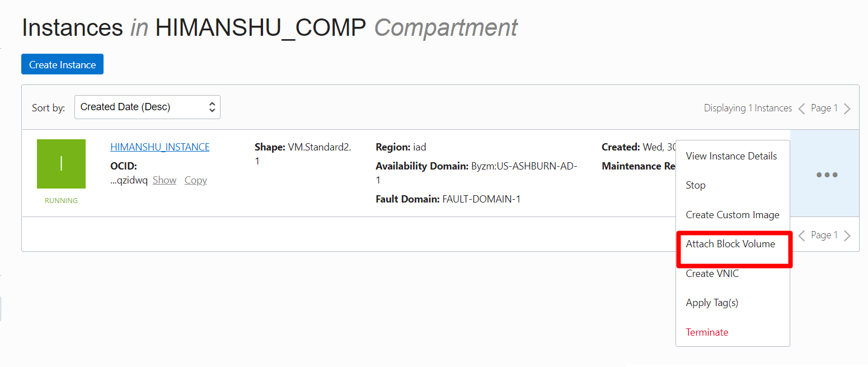Go to next page arrow at top
The width and height of the screenshot is (868, 367).
pyautogui.click(x=847, y=109)
